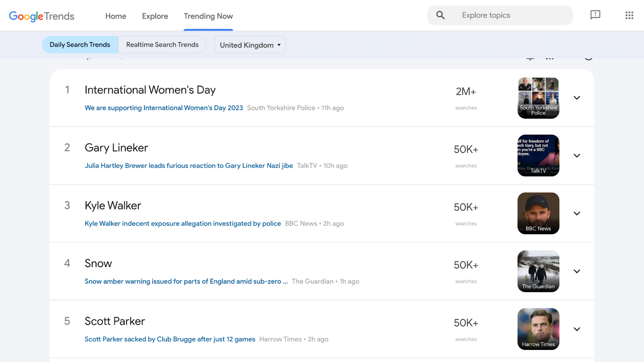Screen dimensions: 644x362
Task: Expand the Gary Lineker trend row
Action: tap(577, 156)
